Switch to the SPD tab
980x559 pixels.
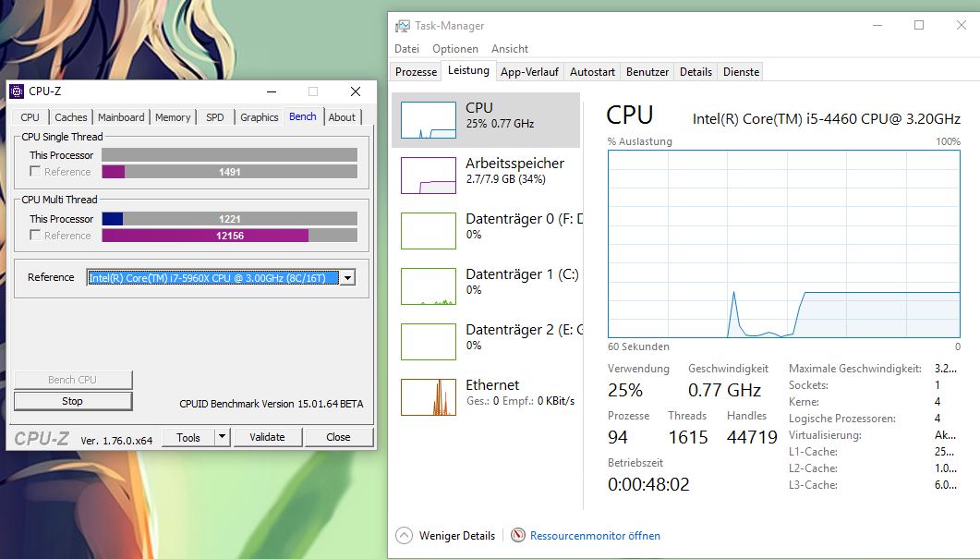[x=215, y=117]
